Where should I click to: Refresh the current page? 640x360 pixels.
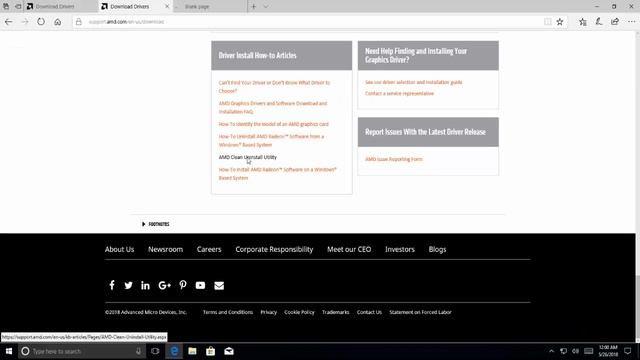41,22
